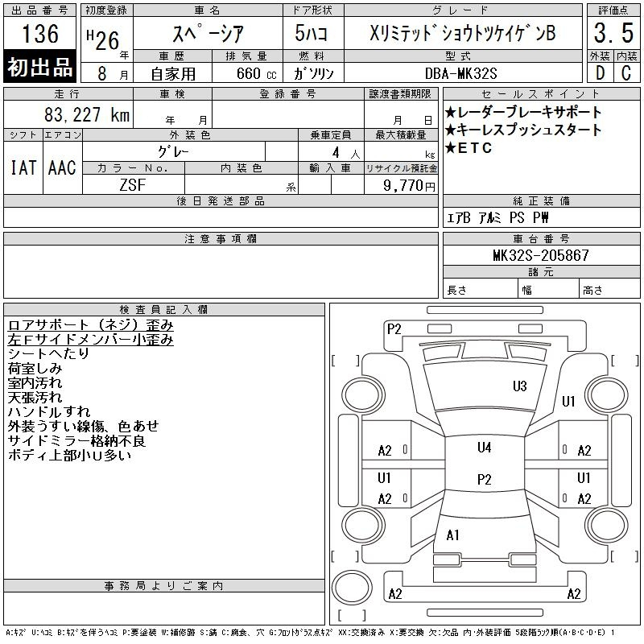Select the grade Xリミテッド ショウトツケイゲンB
This screenshot has height=644, width=644.
462,33
